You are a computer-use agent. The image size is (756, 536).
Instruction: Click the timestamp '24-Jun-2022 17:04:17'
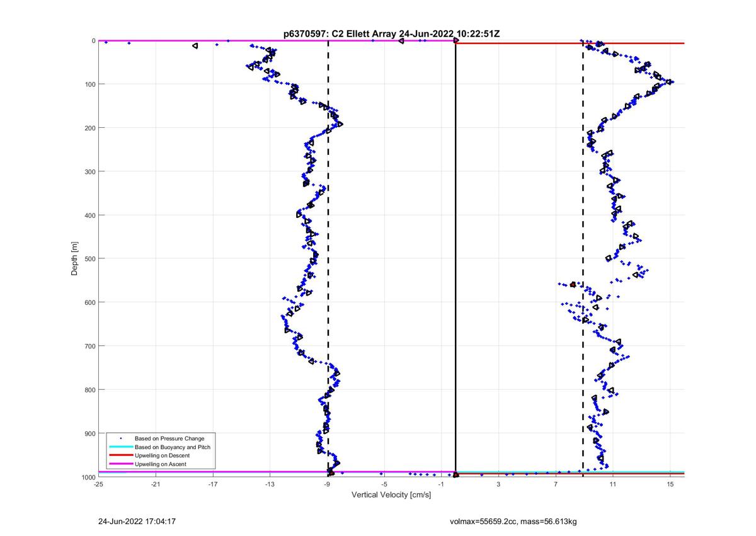click(x=137, y=522)
